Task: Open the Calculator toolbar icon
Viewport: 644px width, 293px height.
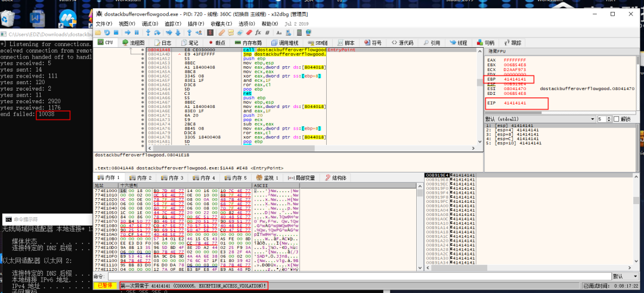Action: point(299,32)
